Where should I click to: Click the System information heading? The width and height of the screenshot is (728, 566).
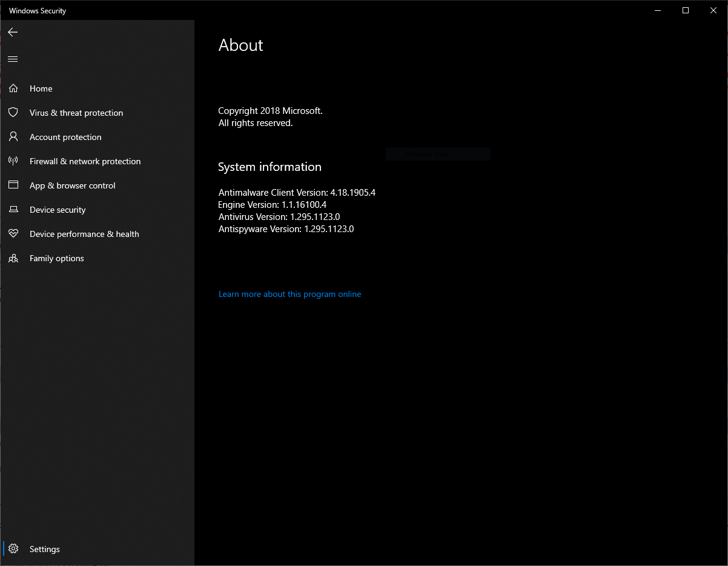coord(270,167)
